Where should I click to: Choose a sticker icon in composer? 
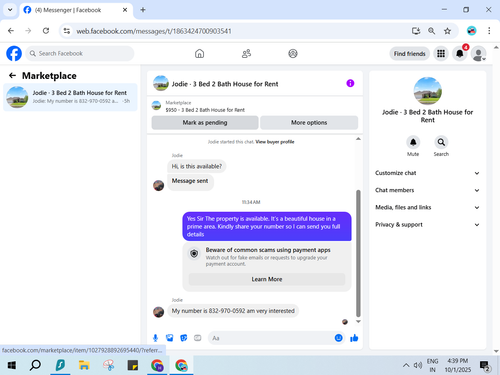(x=184, y=338)
